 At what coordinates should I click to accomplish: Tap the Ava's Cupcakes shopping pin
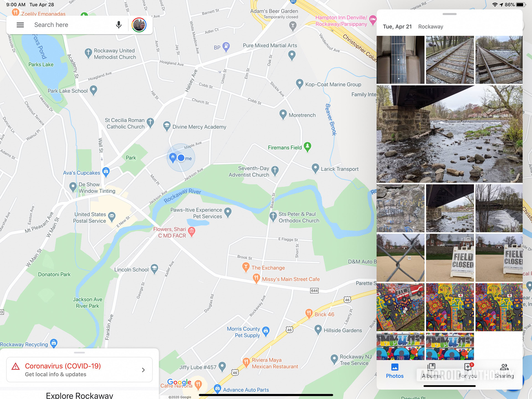tap(106, 172)
